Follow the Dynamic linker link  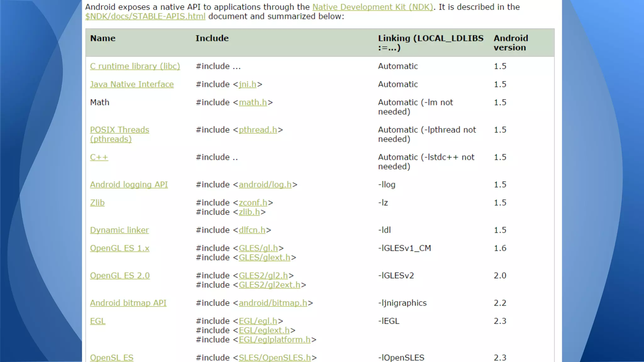click(119, 230)
